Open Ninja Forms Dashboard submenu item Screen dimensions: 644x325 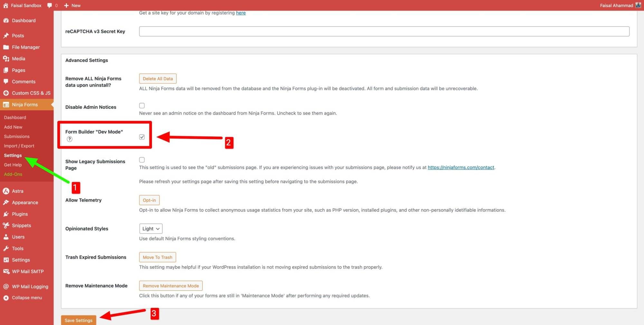coord(15,117)
